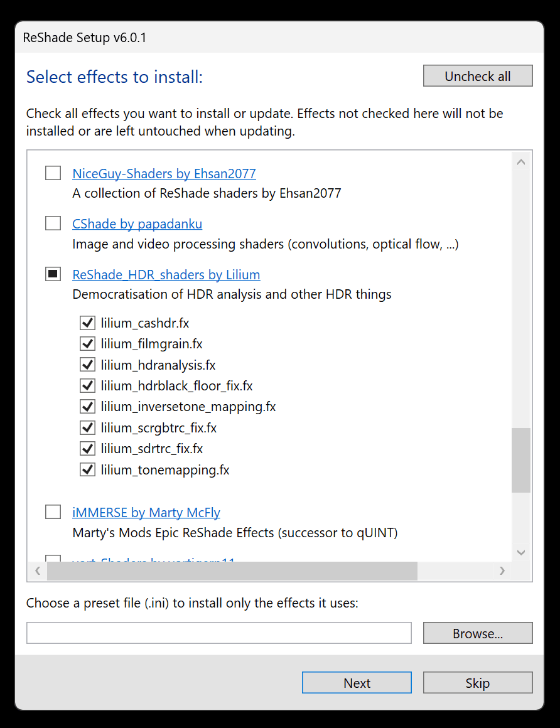The width and height of the screenshot is (560, 728).
Task: Follow the ReShade_HDR_shaders by Lilium link
Action: coord(166,274)
